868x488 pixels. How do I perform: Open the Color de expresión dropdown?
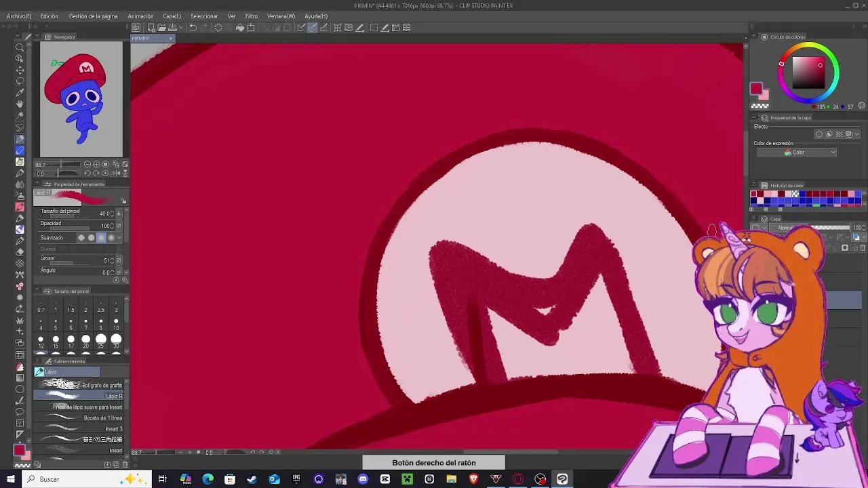(x=797, y=152)
